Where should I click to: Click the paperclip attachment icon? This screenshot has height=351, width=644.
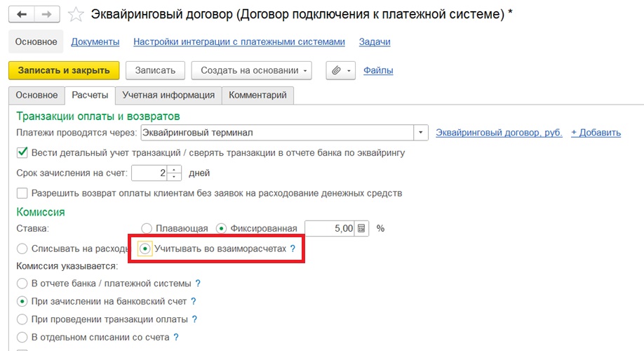[336, 70]
